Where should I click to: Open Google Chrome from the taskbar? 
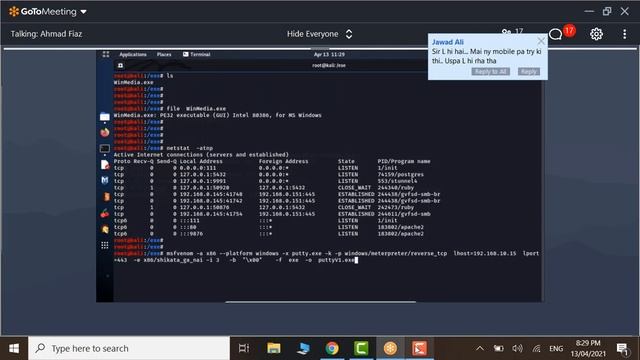[332, 348]
